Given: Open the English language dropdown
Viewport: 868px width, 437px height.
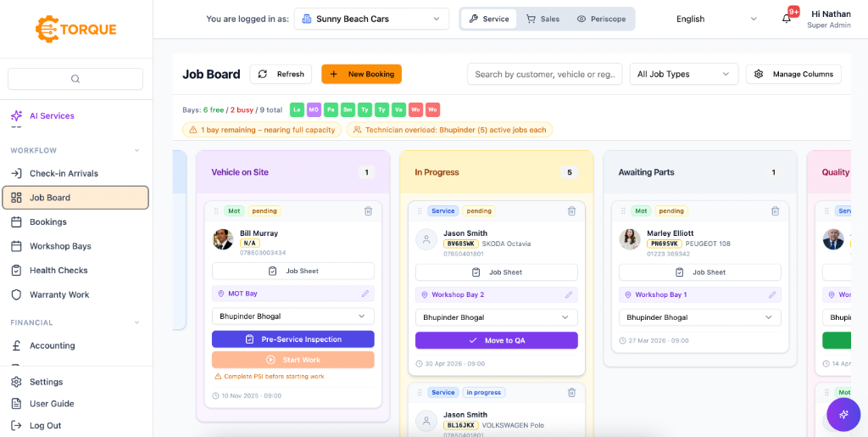Looking at the screenshot, I should coord(715,19).
